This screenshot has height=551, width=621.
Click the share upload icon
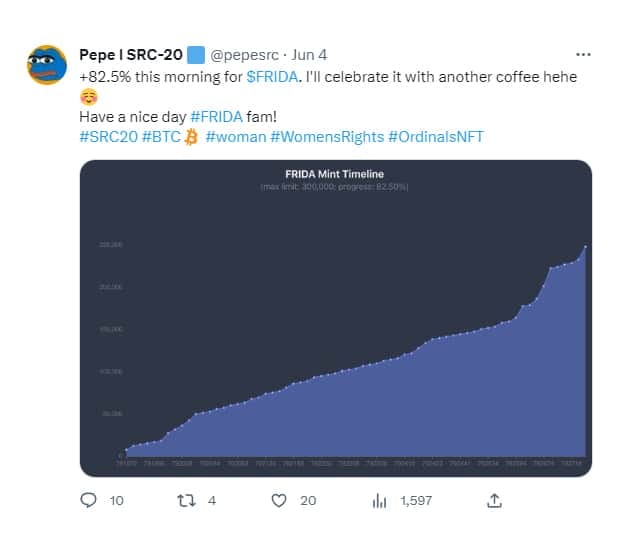tap(494, 500)
